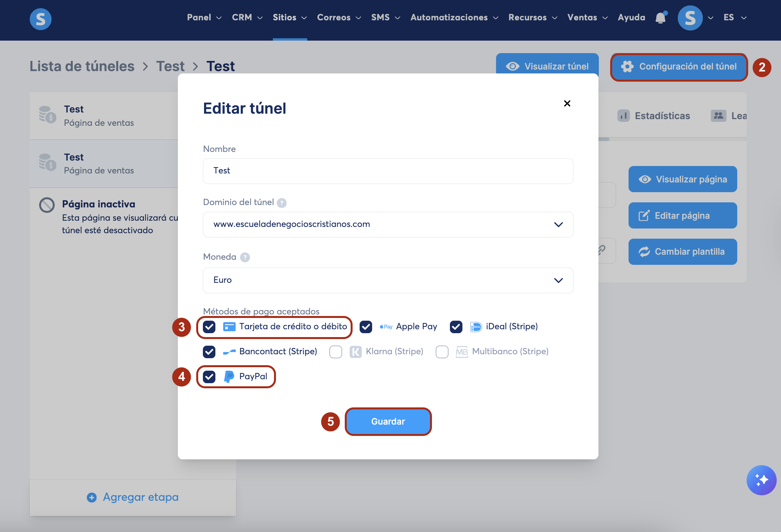The height and width of the screenshot is (532, 781).
Task: Enable the Klarna (Stripe) checkbox
Action: tap(335, 352)
